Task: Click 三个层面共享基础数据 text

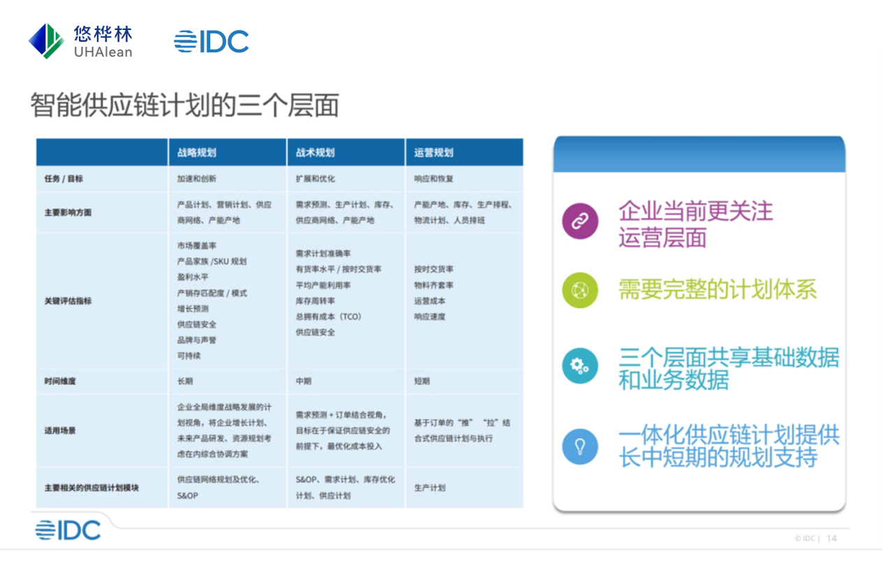Action: pyautogui.click(x=729, y=359)
